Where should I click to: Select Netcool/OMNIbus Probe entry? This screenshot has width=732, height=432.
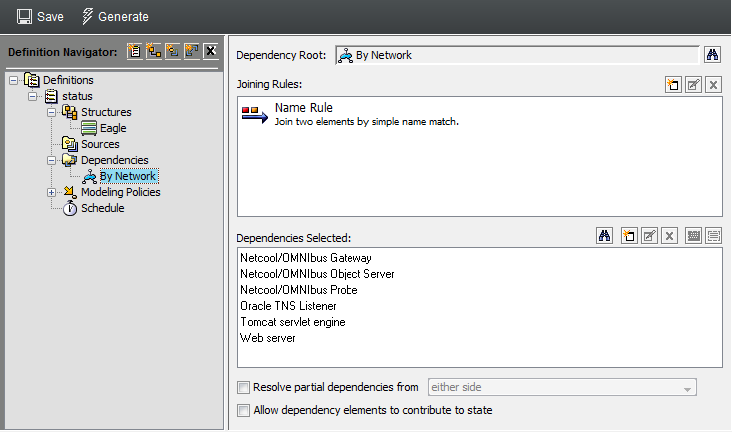coord(299,290)
